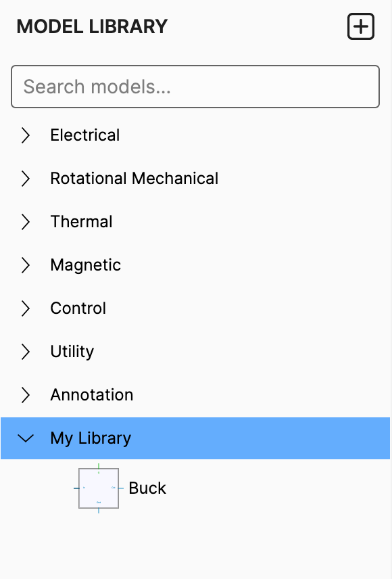Collapse the My Library section
Image resolution: width=392 pixels, height=579 pixels.
26,438
